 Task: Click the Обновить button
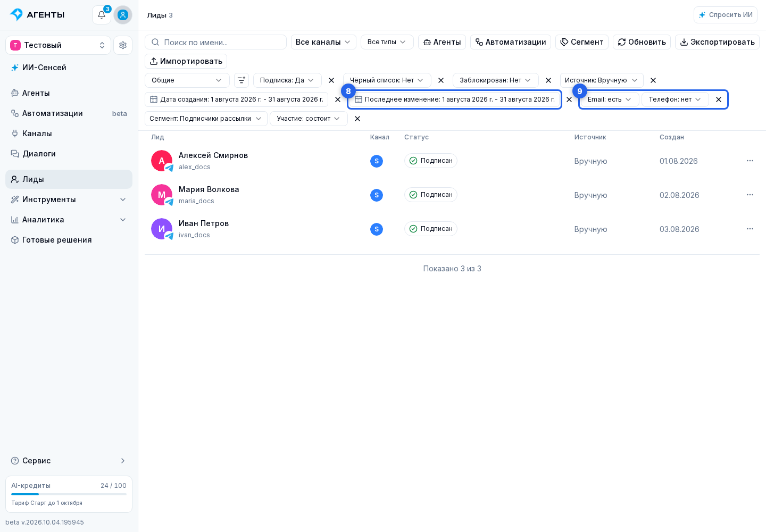pyautogui.click(x=642, y=42)
